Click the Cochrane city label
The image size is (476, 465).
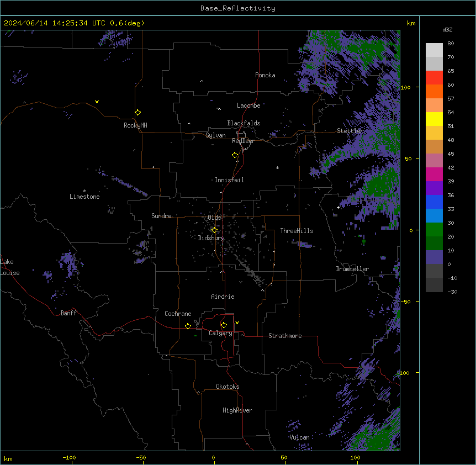tap(178, 314)
